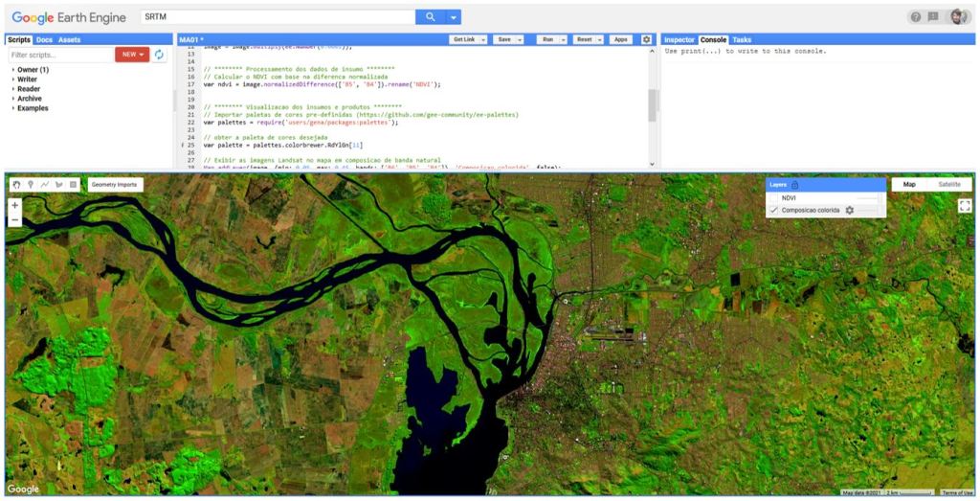Click the refresh scripts icon
The height and width of the screenshot is (501, 980).
pos(160,55)
